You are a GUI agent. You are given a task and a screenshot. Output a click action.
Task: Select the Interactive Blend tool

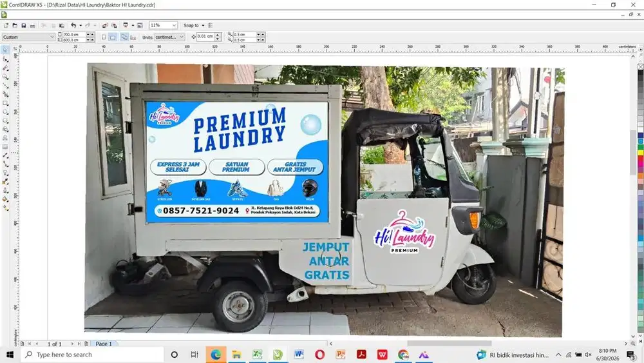[5, 173]
